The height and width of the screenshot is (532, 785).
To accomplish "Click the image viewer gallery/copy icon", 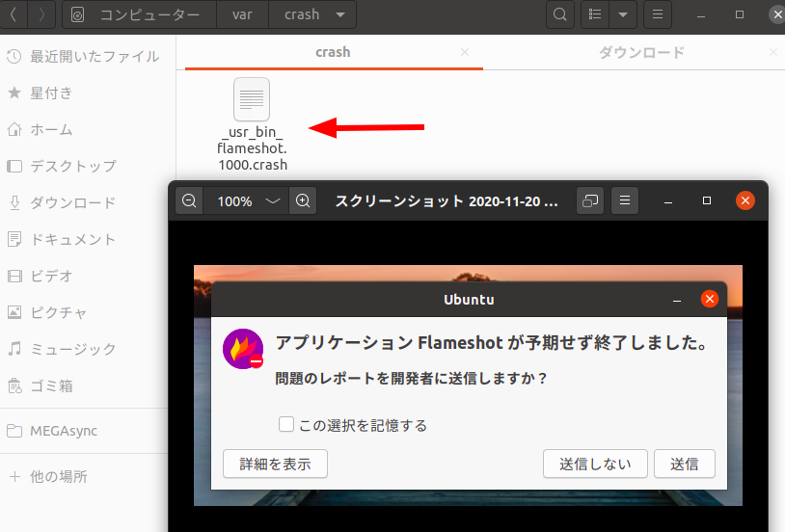I will [x=590, y=200].
